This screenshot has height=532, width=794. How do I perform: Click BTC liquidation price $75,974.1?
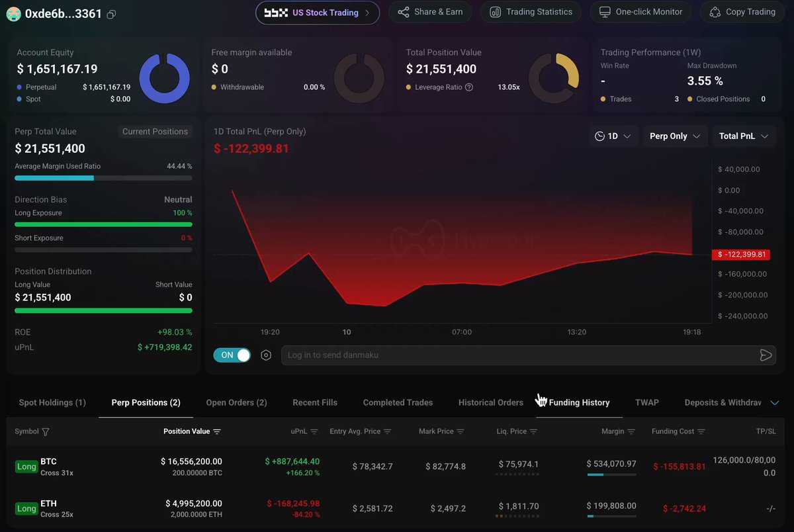point(518,464)
